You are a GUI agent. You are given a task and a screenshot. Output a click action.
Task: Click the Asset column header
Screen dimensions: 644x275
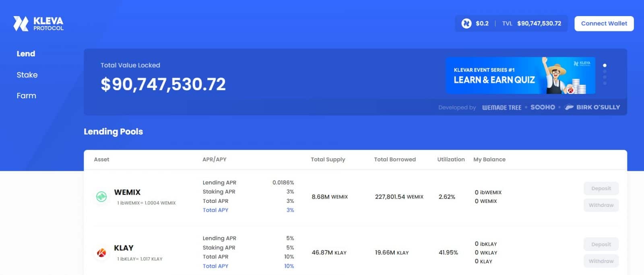101,159
